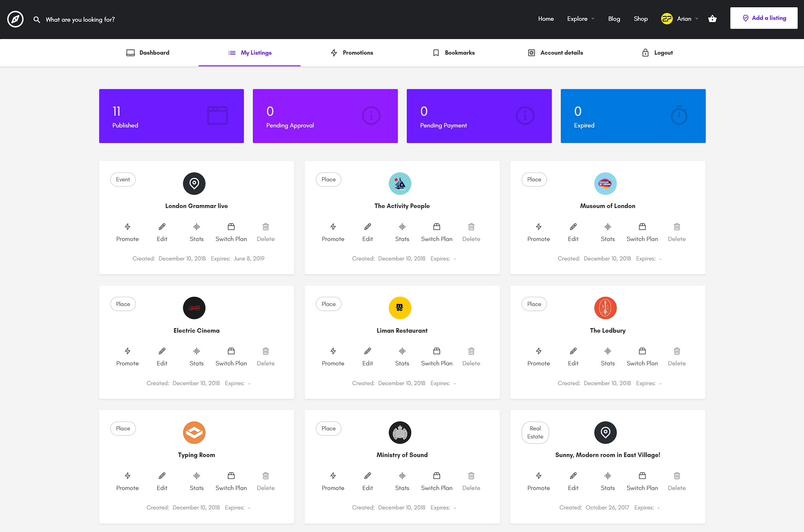Click the blue Expired status card
Image resolution: width=804 pixels, height=532 pixels.
point(633,116)
